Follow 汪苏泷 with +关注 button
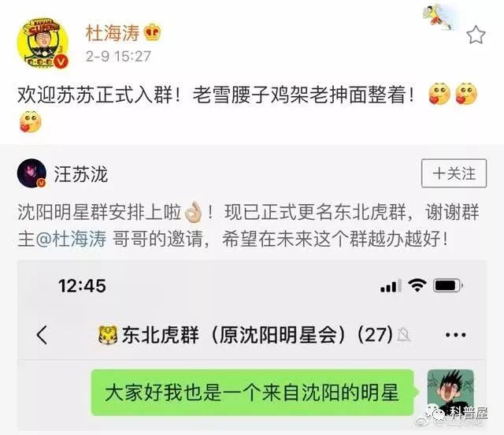Image resolution: width=504 pixels, height=435 pixels. 454,173
